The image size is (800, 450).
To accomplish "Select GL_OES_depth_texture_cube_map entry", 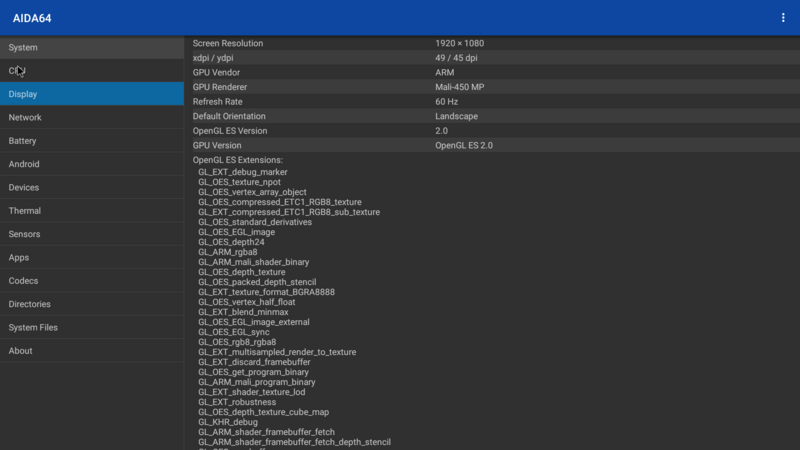I will click(263, 412).
